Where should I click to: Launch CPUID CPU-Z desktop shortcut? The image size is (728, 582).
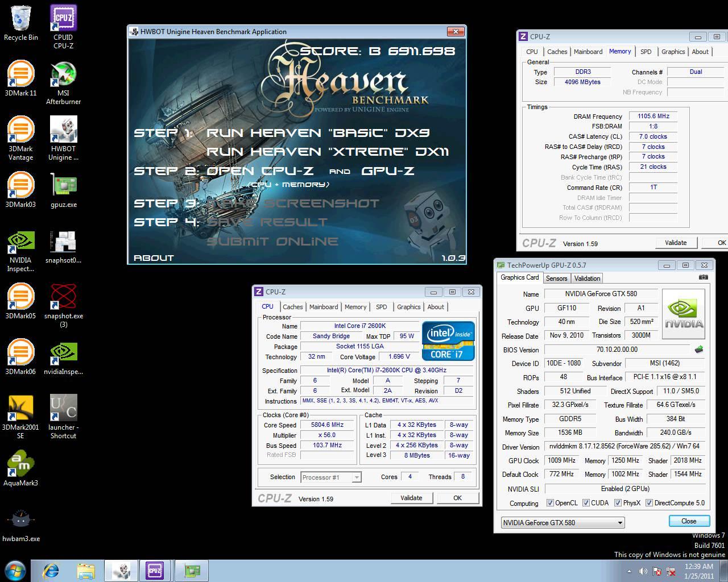click(x=63, y=27)
